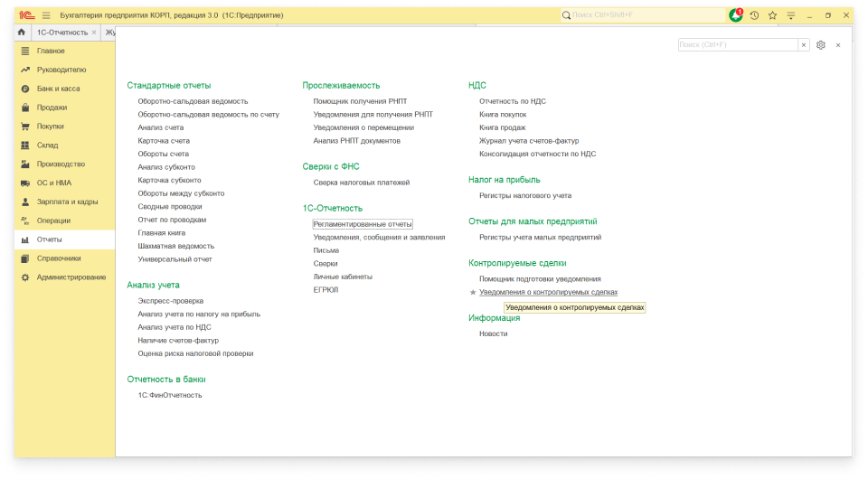Image resolution: width=868 pixels, height=479 pixels.
Task: Open the Главное section
Action: click(51, 51)
